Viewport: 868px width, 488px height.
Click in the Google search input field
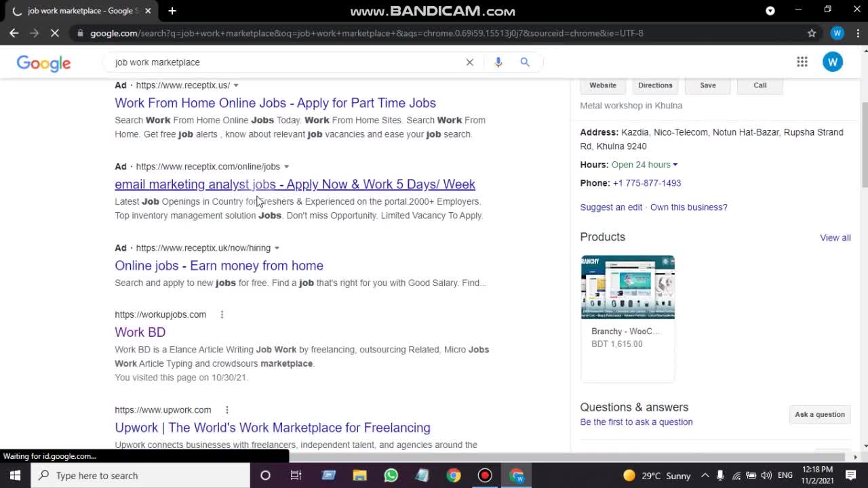coord(285,62)
